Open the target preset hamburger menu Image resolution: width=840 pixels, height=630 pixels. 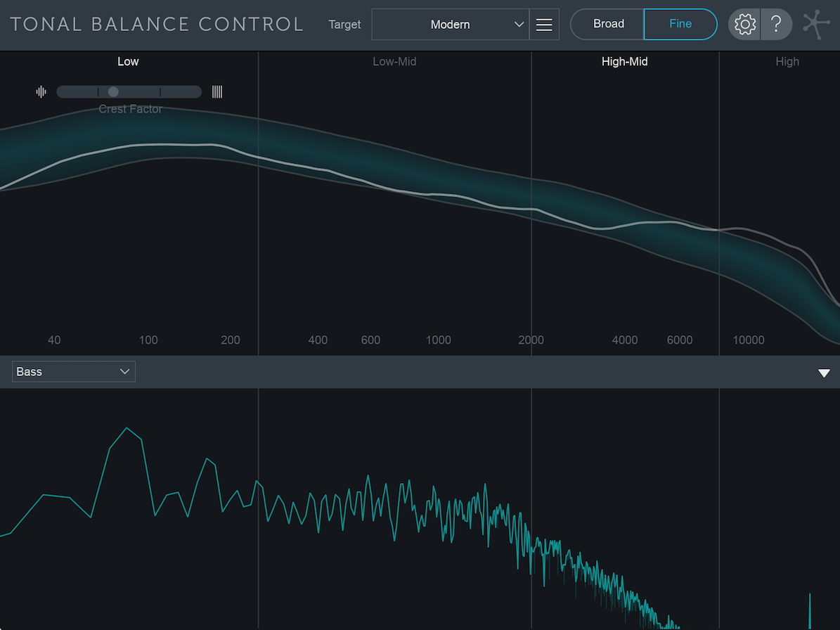pos(544,25)
